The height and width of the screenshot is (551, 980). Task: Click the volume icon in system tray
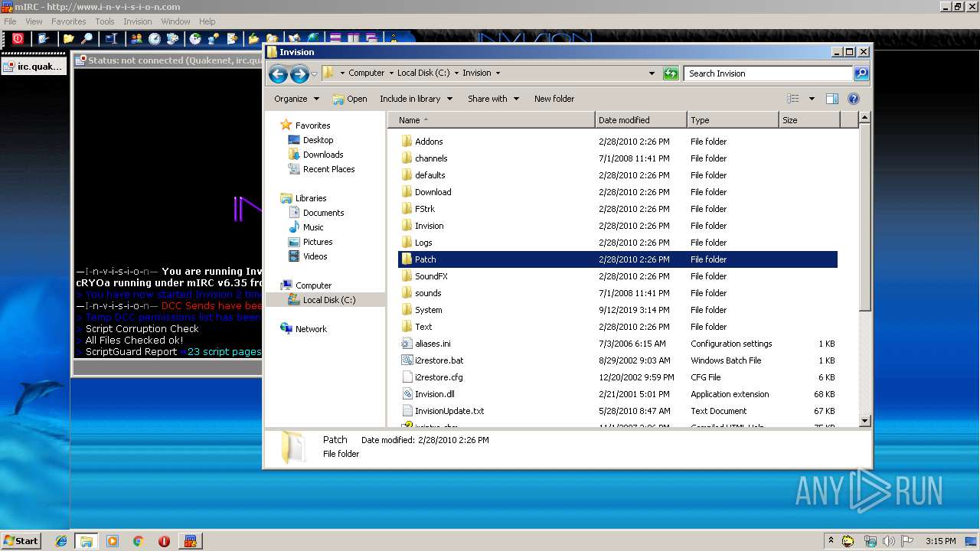(x=888, y=541)
